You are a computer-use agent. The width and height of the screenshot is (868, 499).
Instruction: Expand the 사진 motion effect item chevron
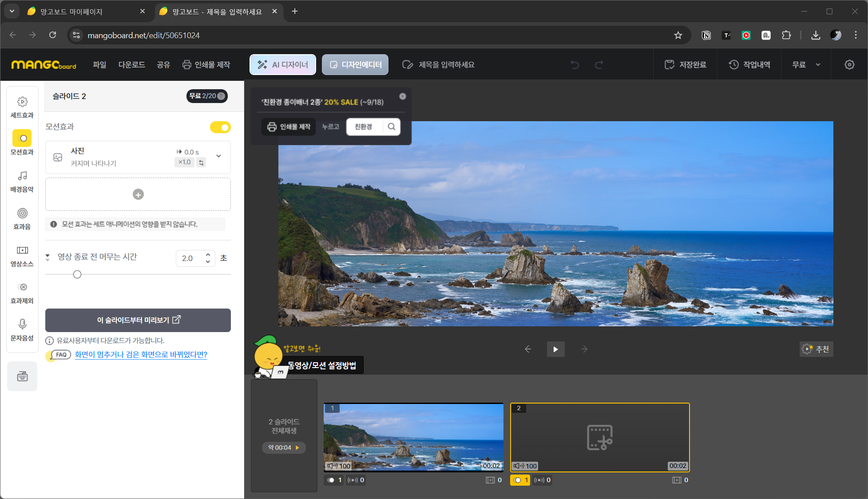[x=218, y=156]
